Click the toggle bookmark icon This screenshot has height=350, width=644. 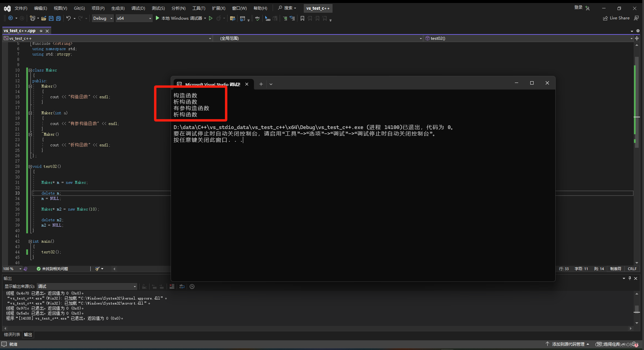(302, 18)
